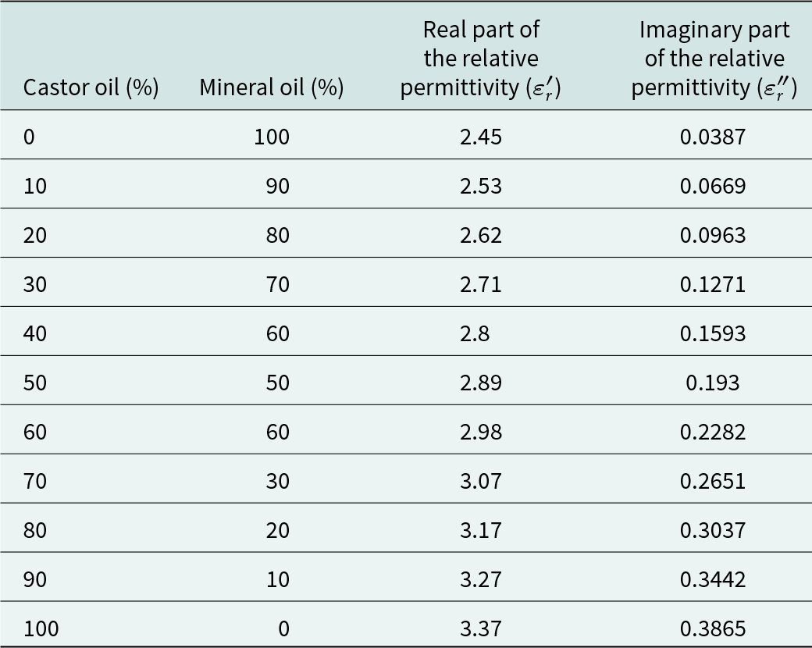Viewport: 812px width, 648px height.
Task: Select the real part permittivity column header
Action: [480, 59]
